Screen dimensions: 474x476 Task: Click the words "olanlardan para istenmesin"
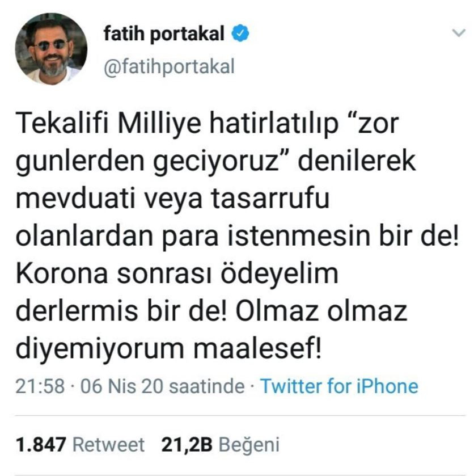[193, 237]
